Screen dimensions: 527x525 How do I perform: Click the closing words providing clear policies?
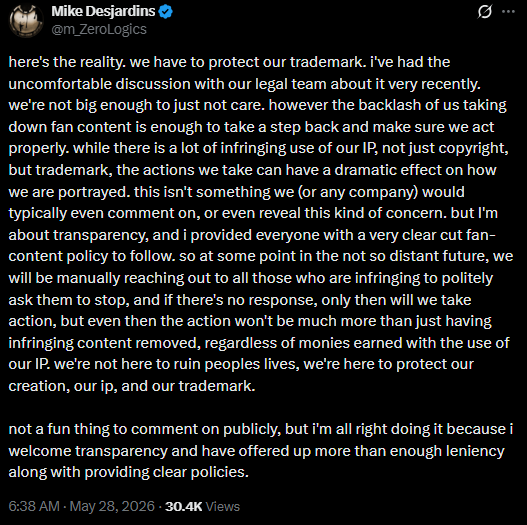[x=166, y=472]
